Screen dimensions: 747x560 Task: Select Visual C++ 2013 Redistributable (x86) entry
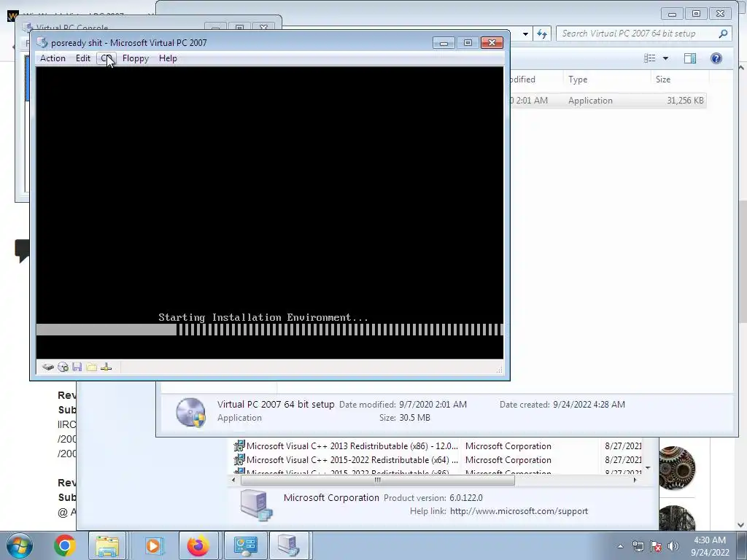tap(352, 446)
